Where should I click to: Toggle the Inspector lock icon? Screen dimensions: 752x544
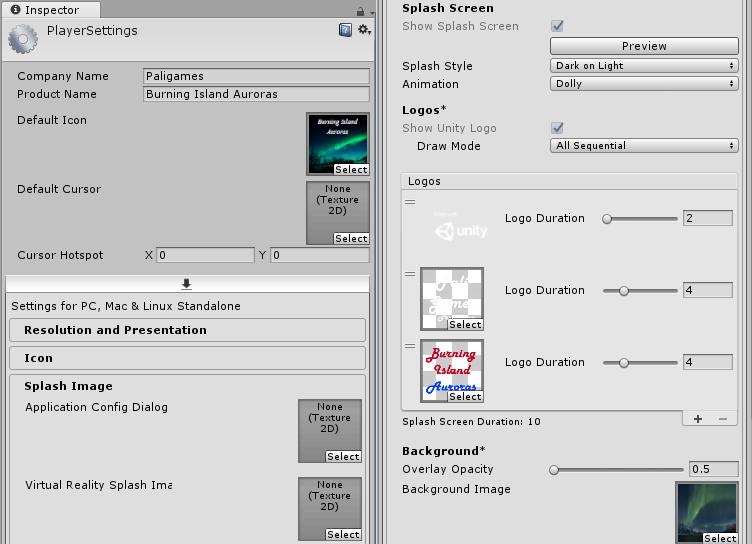[x=360, y=11]
